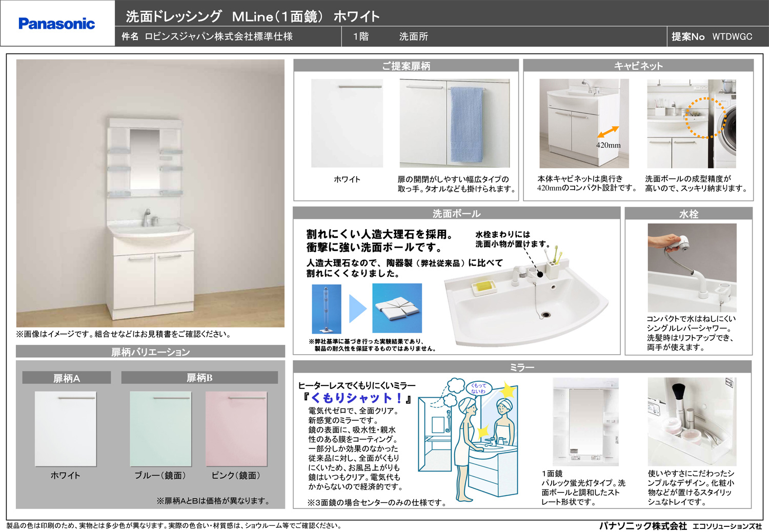Click the ヒーターレスでくもりにくいミラー heading
Screen dimensions: 769x532
[357, 385]
